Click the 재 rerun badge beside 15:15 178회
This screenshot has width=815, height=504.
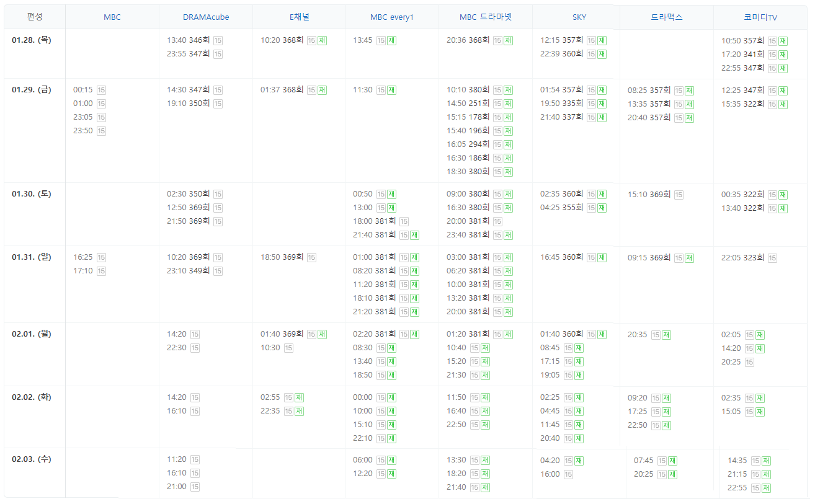pyautogui.click(x=508, y=117)
